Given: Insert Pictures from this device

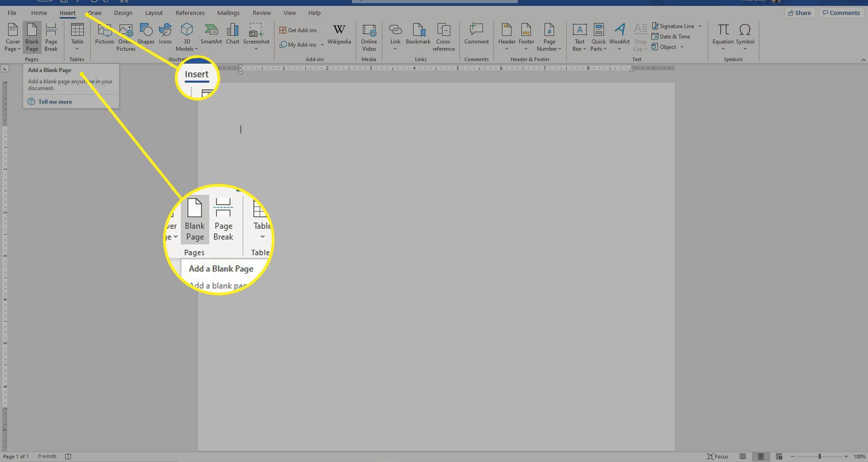Looking at the screenshot, I should coord(105,35).
